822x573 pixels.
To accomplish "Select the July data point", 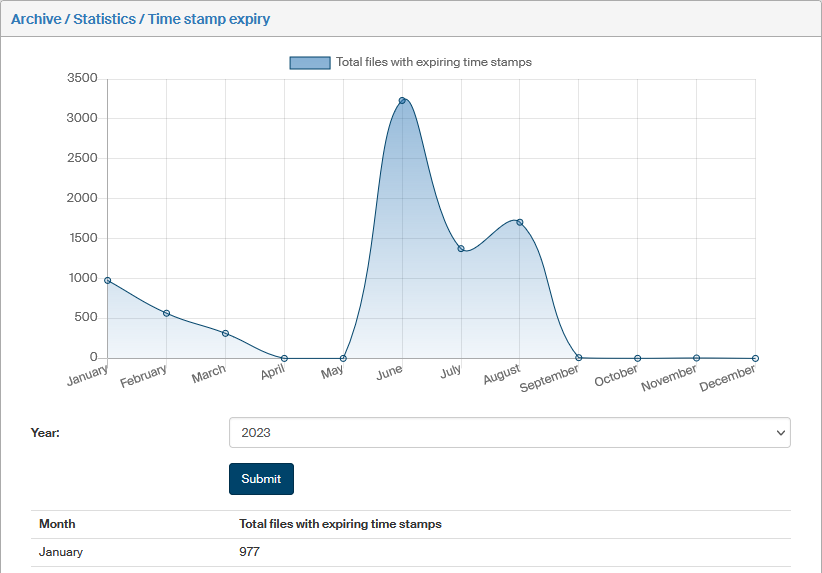I will [461, 248].
